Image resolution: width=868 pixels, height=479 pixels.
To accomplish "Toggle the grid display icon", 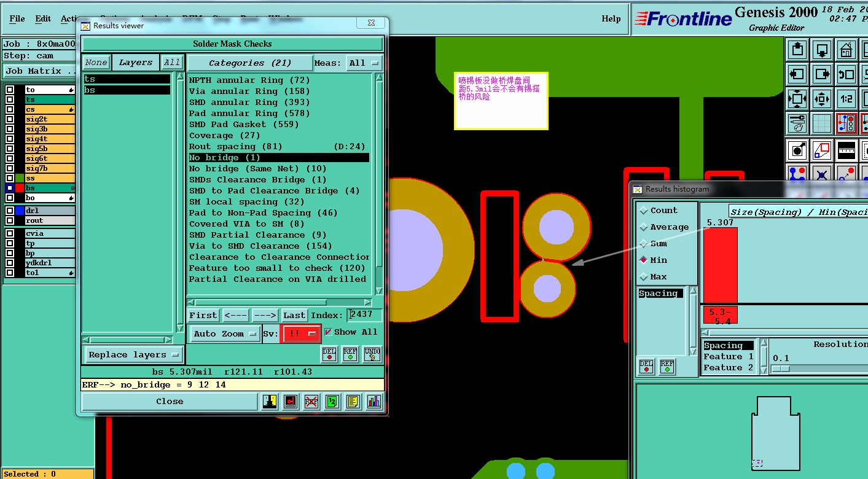I will click(822, 124).
